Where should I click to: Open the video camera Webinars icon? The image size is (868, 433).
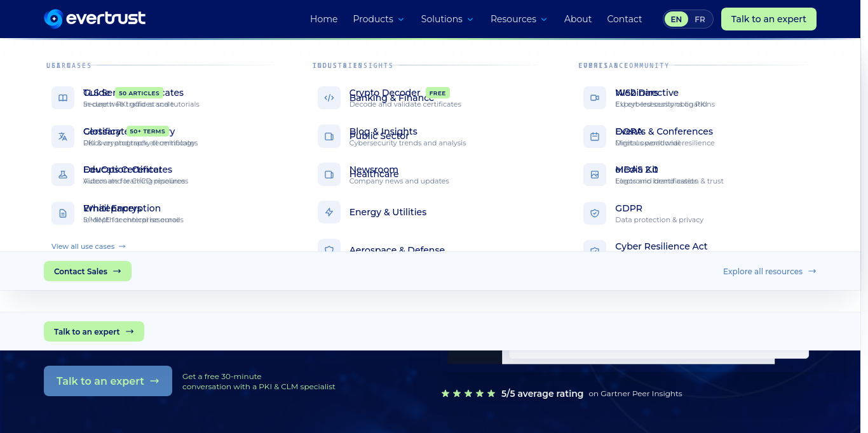coord(595,98)
